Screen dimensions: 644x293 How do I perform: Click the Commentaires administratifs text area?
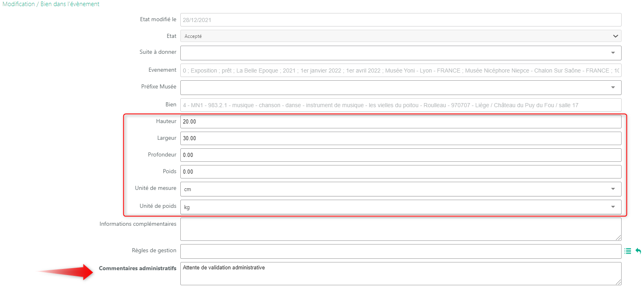401,273
